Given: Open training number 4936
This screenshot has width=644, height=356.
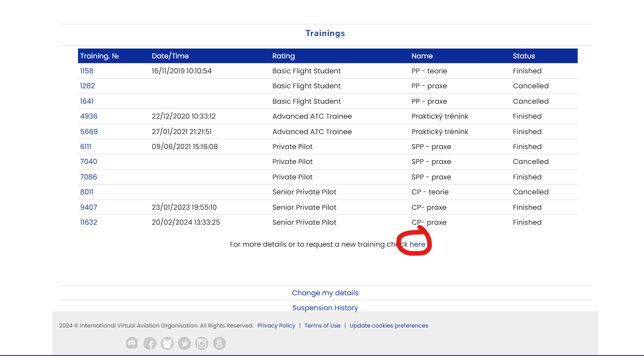Looking at the screenshot, I should click(89, 116).
